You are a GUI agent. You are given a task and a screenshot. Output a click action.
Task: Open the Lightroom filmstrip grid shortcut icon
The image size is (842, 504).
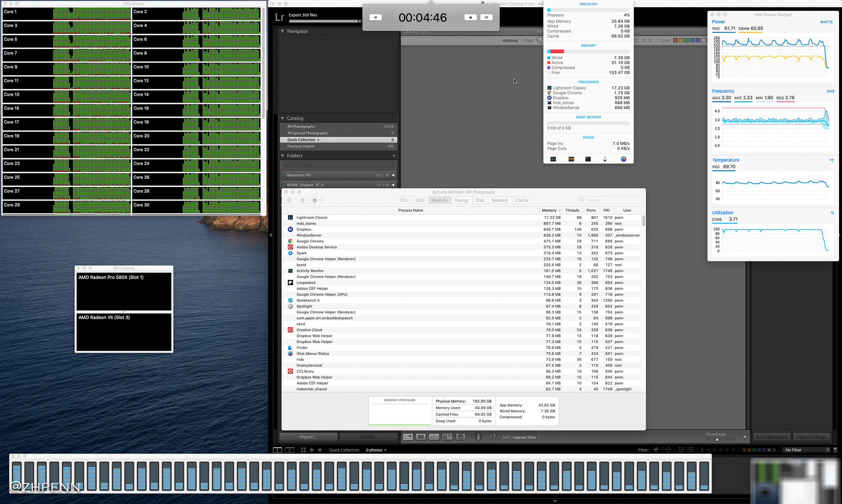(303, 450)
